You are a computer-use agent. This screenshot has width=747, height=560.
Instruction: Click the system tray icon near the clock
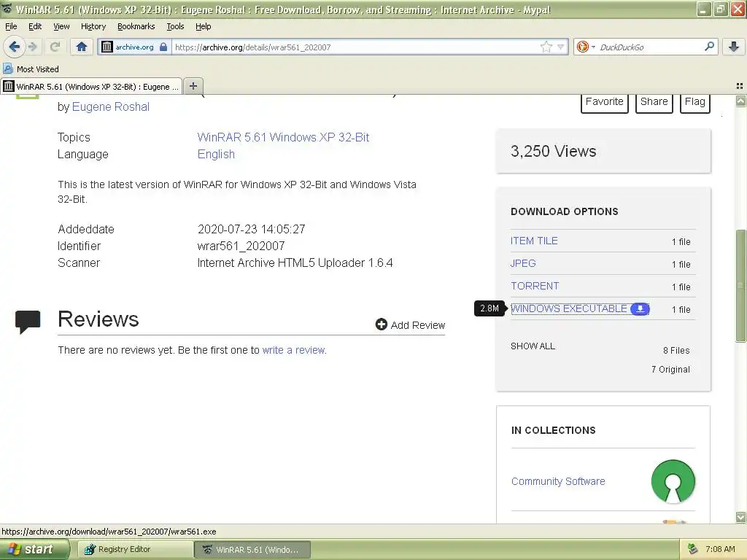click(692, 550)
